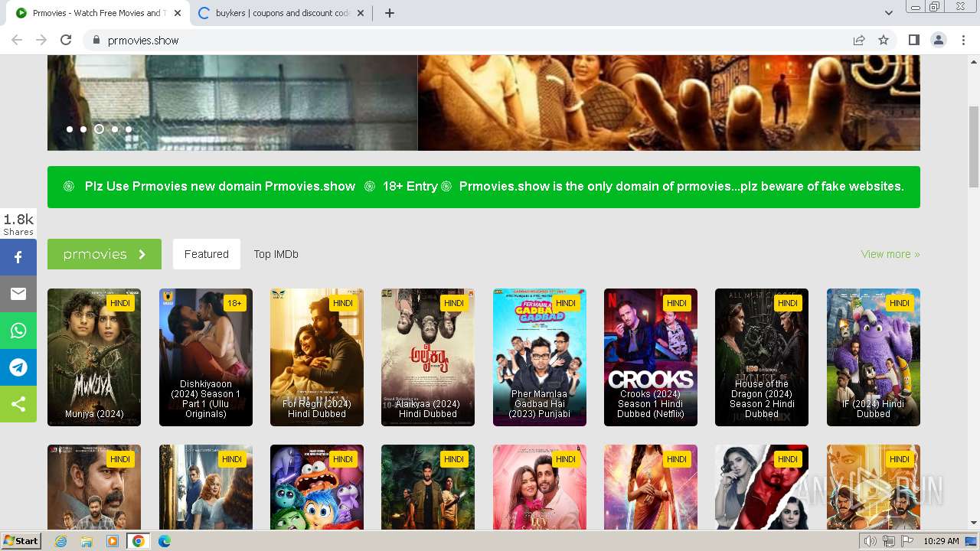This screenshot has height=551, width=980.
Task: Open the Windows Start menu
Action: point(21,541)
